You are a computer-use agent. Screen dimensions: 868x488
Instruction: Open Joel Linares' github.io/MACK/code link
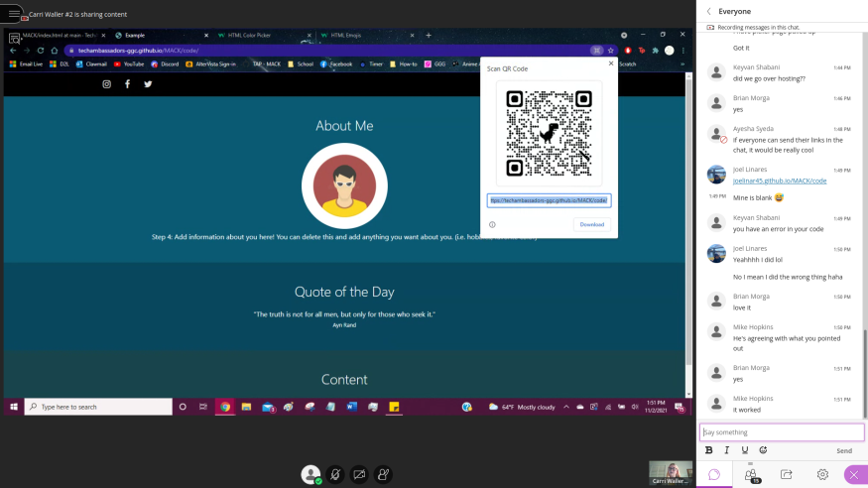tap(780, 181)
